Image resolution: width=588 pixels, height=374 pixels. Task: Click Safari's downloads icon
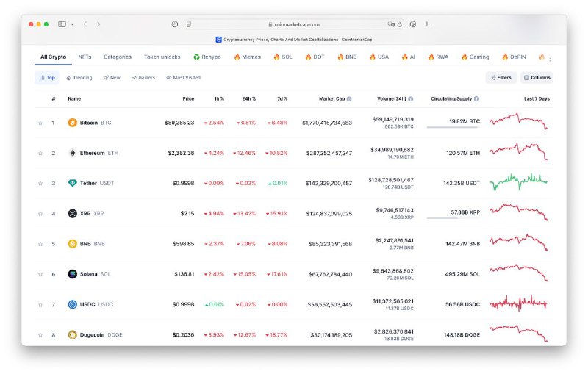413,24
